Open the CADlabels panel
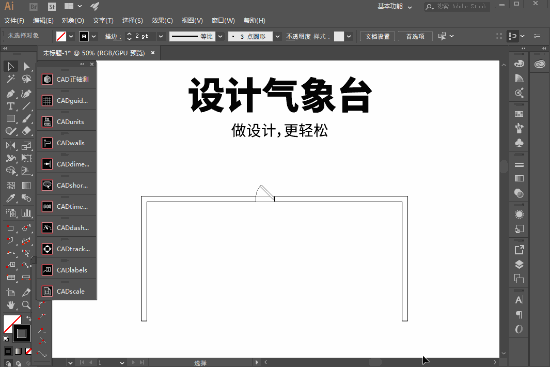This screenshot has width=550, height=367. (x=67, y=270)
